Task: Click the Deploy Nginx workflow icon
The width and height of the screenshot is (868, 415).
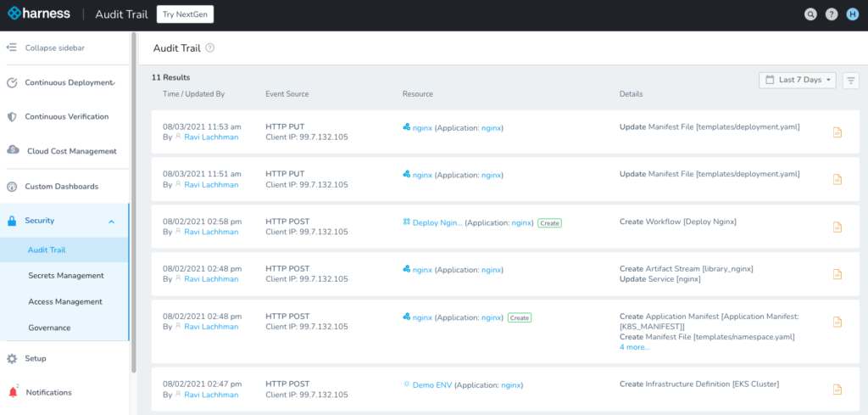Action: pyautogui.click(x=407, y=222)
